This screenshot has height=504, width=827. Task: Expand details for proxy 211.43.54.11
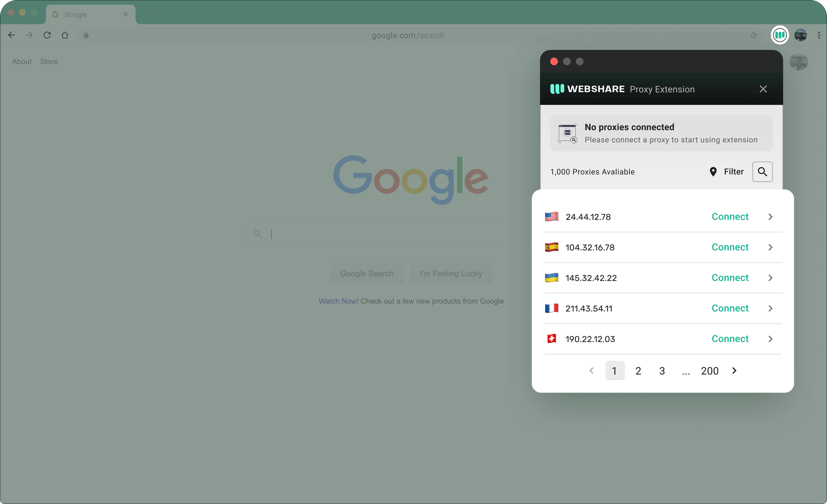point(770,308)
